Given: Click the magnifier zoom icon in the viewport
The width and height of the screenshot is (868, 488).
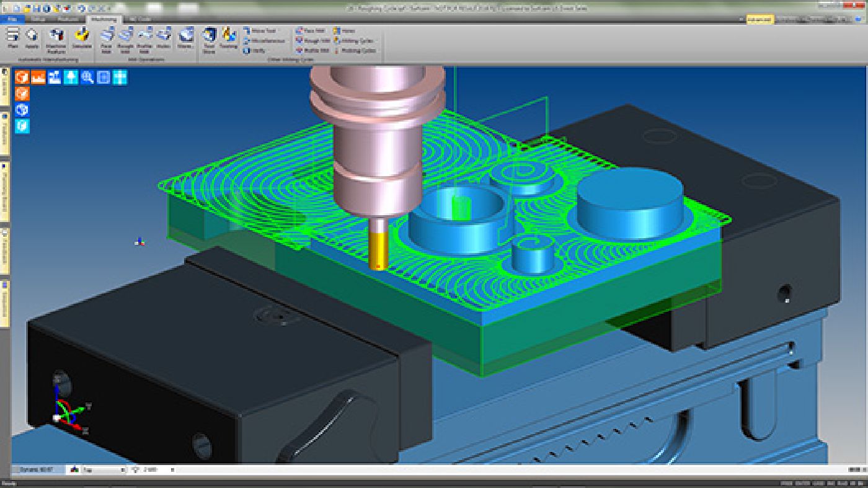Looking at the screenshot, I should [87, 77].
